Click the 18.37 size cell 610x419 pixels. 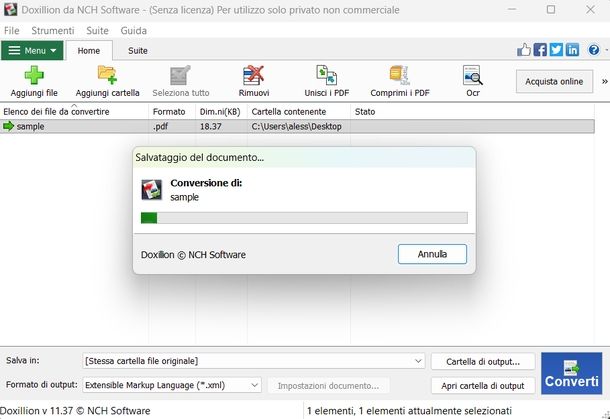click(210, 126)
